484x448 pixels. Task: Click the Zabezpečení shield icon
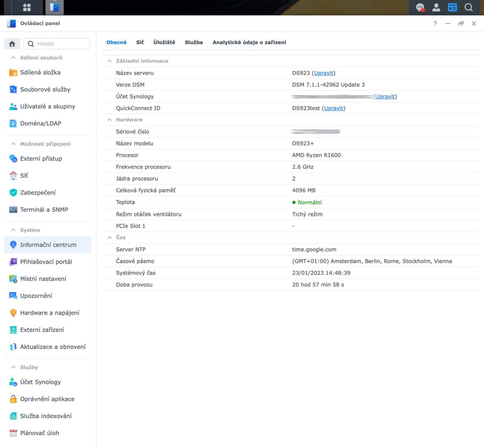pos(13,193)
